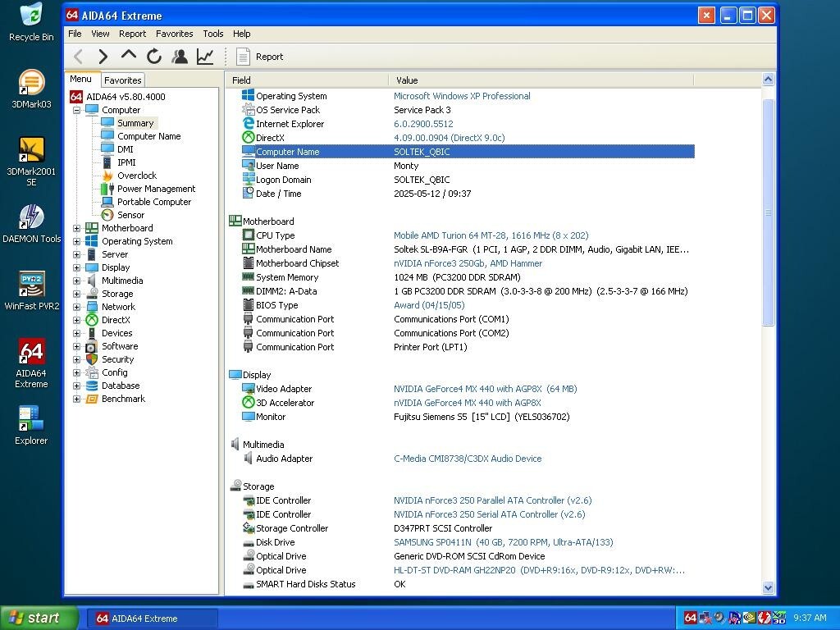Viewport: 840px width, 630px height.
Task: Expand the Storage tree node
Action: pos(76,294)
